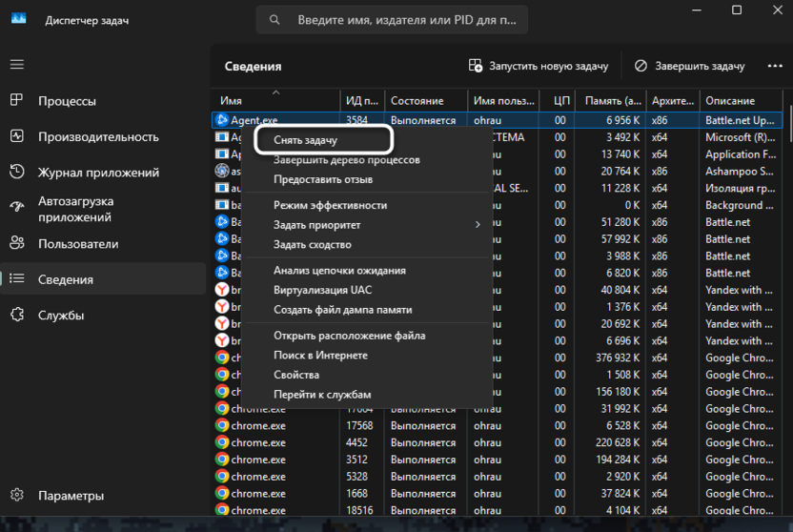Expand Задать приоритет submenu arrow
793x532 pixels.
(478, 225)
